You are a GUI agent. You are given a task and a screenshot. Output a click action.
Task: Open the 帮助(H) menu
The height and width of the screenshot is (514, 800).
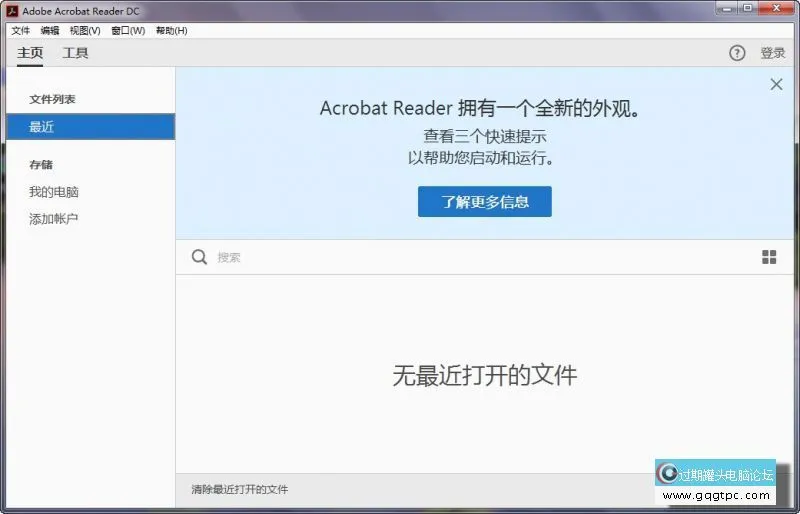tap(171, 31)
